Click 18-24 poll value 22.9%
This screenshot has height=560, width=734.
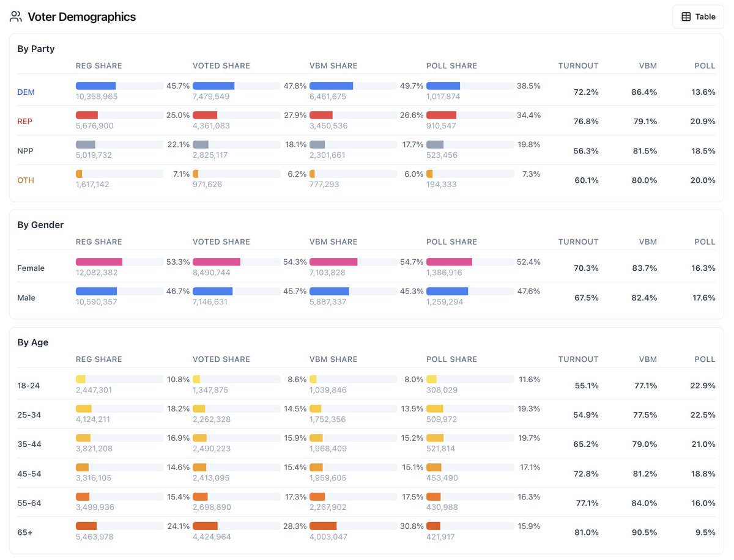pyautogui.click(x=703, y=385)
